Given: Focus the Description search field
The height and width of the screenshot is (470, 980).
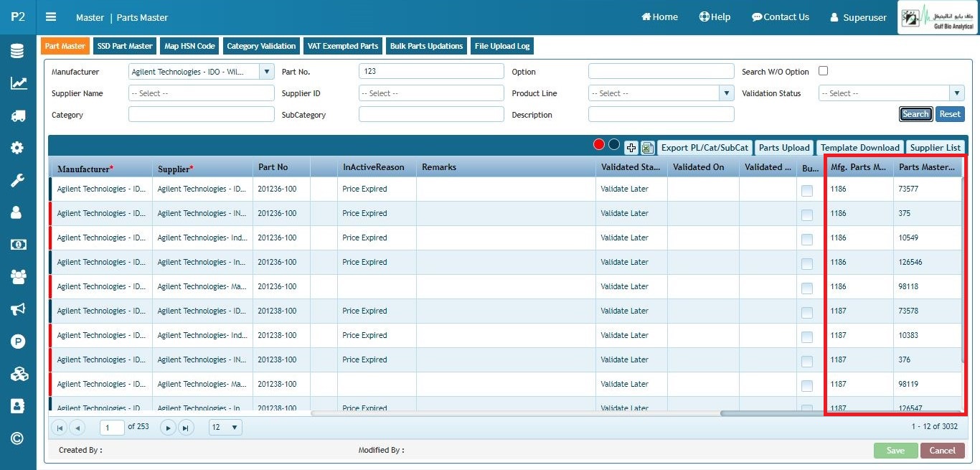Looking at the screenshot, I should pos(661,114).
